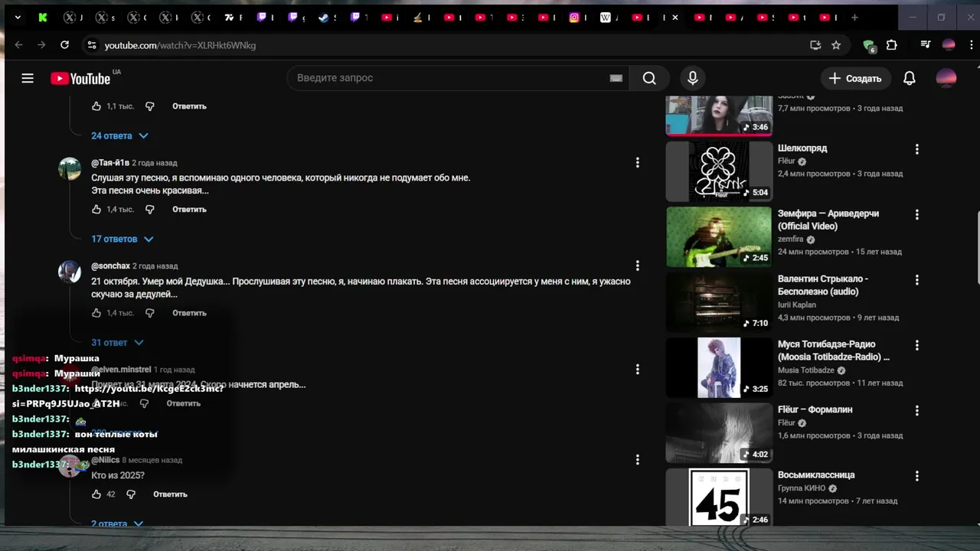Open the Земфира — Ариведерчи video title
This screenshot has height=551, width=980.
pos(828,220)
